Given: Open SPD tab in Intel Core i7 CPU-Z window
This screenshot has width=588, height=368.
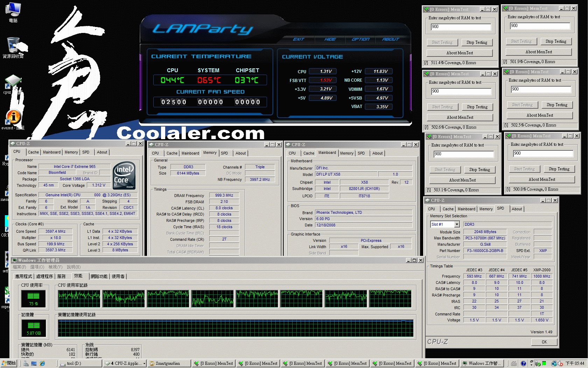Looking at the screenshot, I should [86, 152].
